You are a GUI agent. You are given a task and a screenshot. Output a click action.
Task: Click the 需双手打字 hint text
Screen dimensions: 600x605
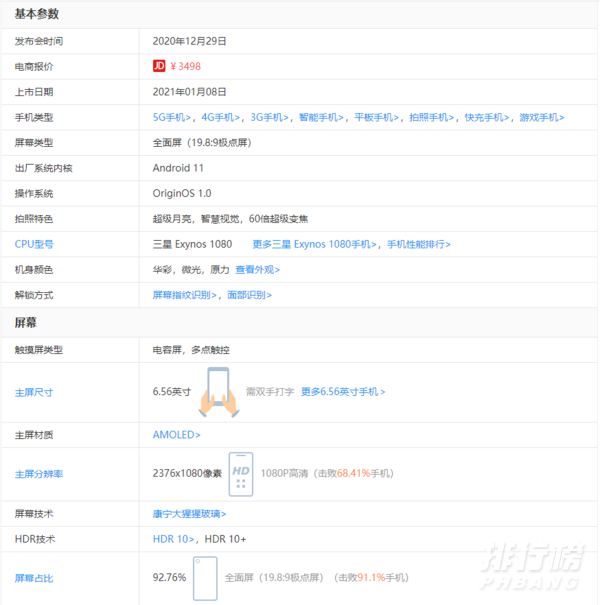pyautogui.click(x=270, y=392)
